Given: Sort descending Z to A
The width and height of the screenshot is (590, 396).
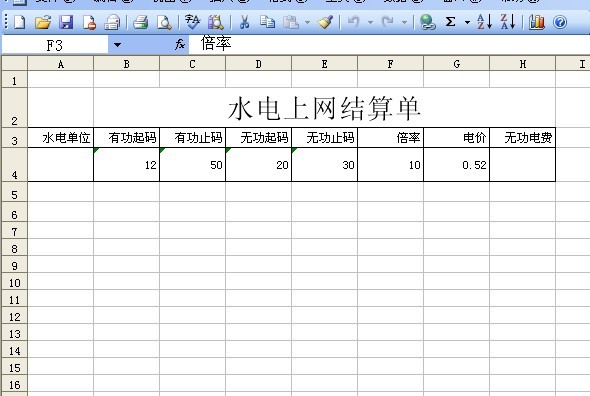Looking at the screenshot, I should (508, 22).
